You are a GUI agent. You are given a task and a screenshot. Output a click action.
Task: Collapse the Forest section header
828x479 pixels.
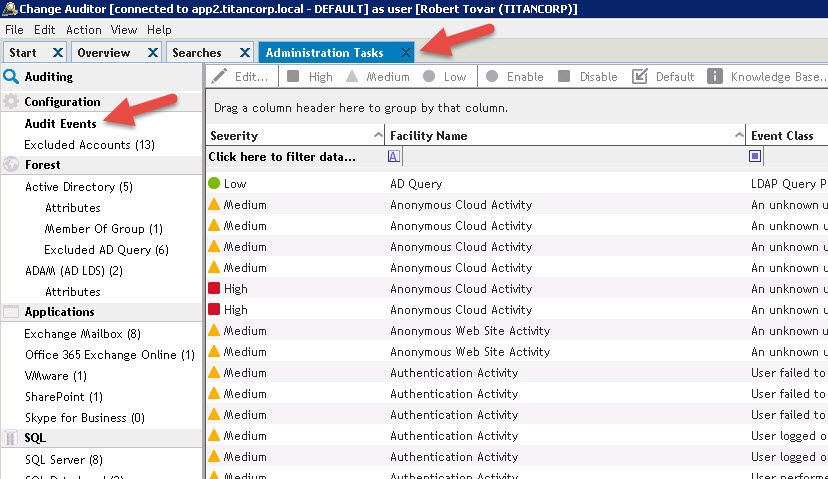pos(42,165)
